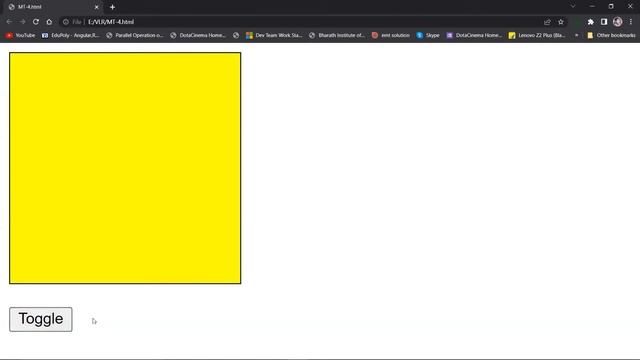This screenshot has height=360, width=640.
Task: Open Dev Team Work Sta... bookmark
Action: click(x=274, y=36)
